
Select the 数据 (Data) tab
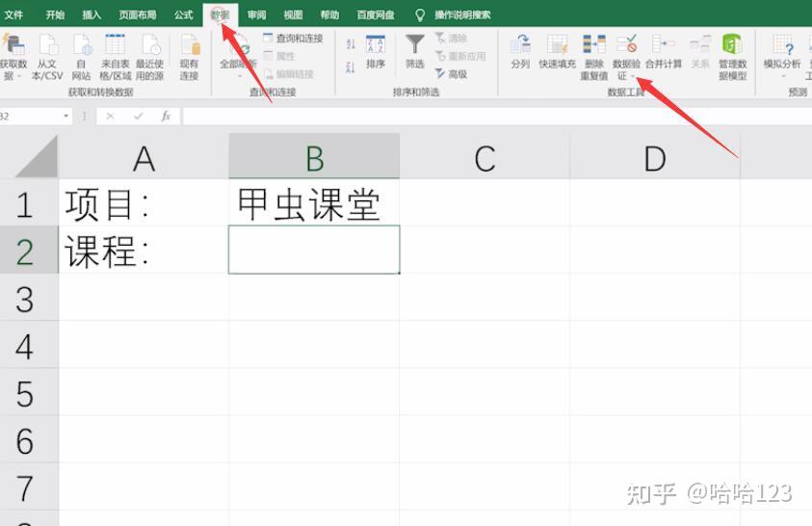(x=220, y=14)
